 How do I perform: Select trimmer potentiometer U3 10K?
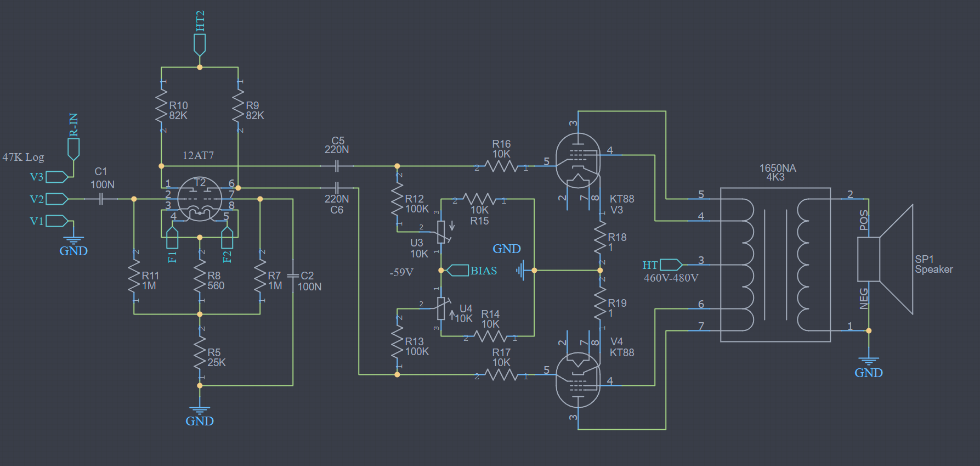(x=441, y=232)
